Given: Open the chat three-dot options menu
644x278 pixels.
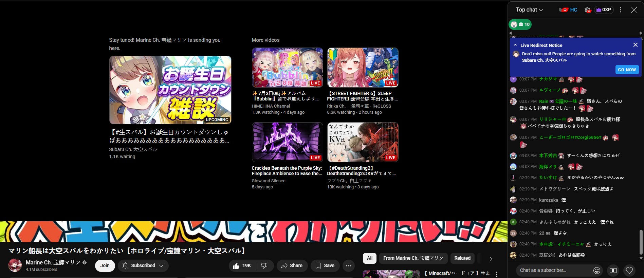Looking at the screenshot, I should click(621, 10).
